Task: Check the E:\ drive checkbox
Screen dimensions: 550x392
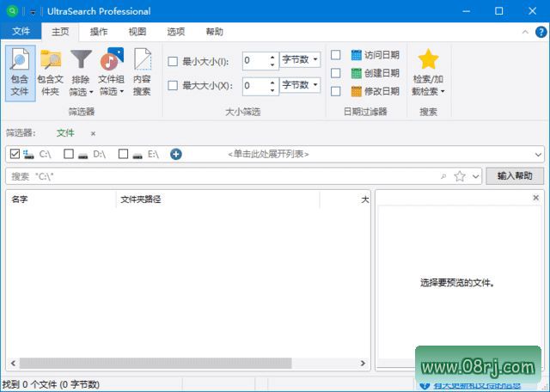Action: (x=123, y=154)
